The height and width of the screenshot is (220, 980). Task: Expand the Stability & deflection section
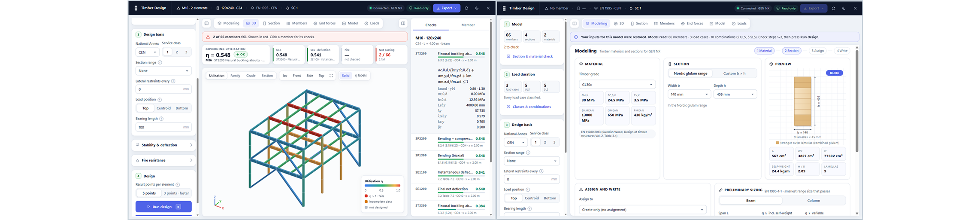[x=163, y=145]
